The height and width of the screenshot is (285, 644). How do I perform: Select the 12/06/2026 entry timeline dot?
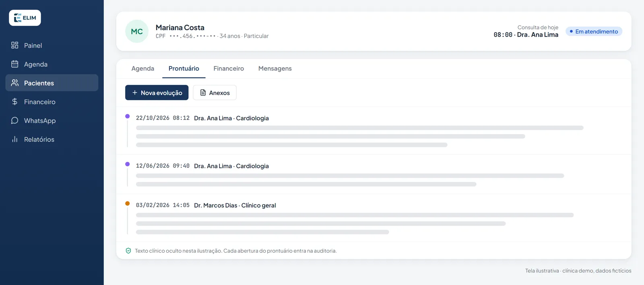(x=128, y=164)
